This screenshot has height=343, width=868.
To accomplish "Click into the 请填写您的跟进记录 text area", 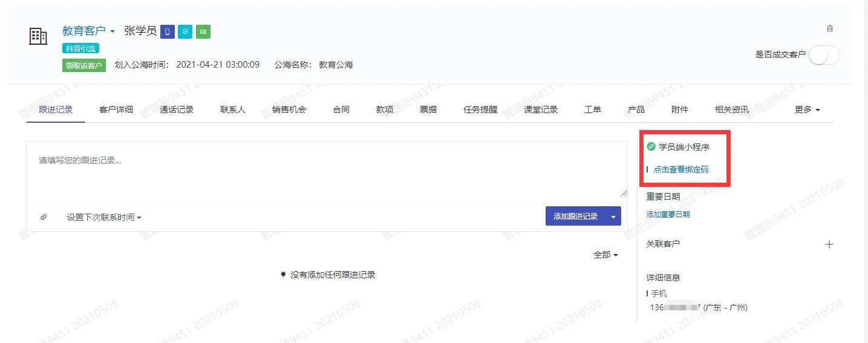I will click(327, 169).
